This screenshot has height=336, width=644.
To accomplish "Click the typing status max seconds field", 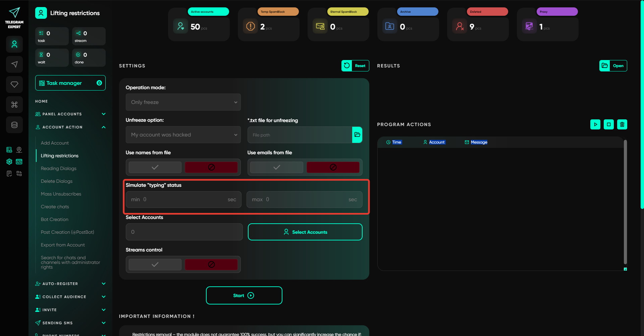I will (305, 200).
